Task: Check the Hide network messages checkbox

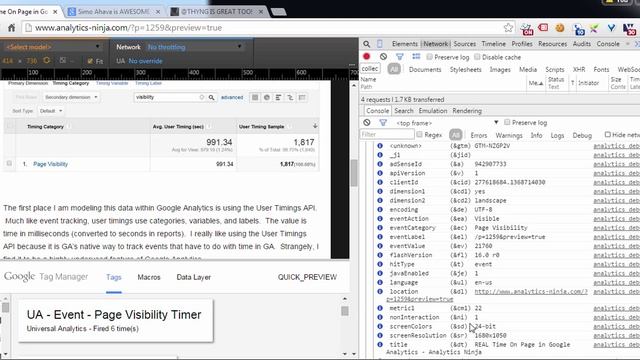Action: click(608, 134)
